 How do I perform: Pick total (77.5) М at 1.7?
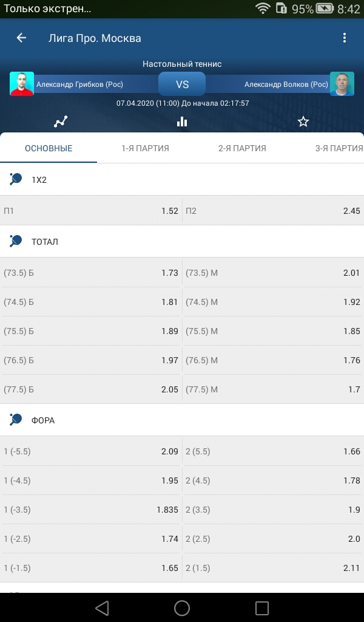(273, 389)
